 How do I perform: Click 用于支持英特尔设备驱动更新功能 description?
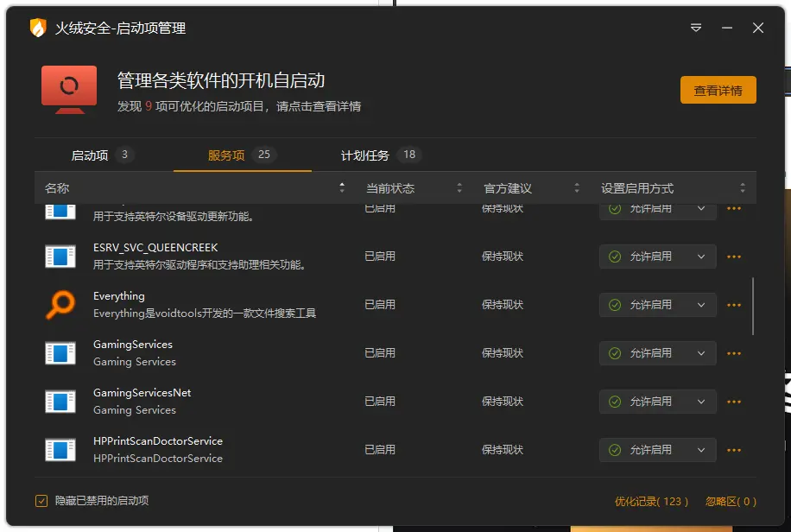pyautogui.click(x=174, y=217)
